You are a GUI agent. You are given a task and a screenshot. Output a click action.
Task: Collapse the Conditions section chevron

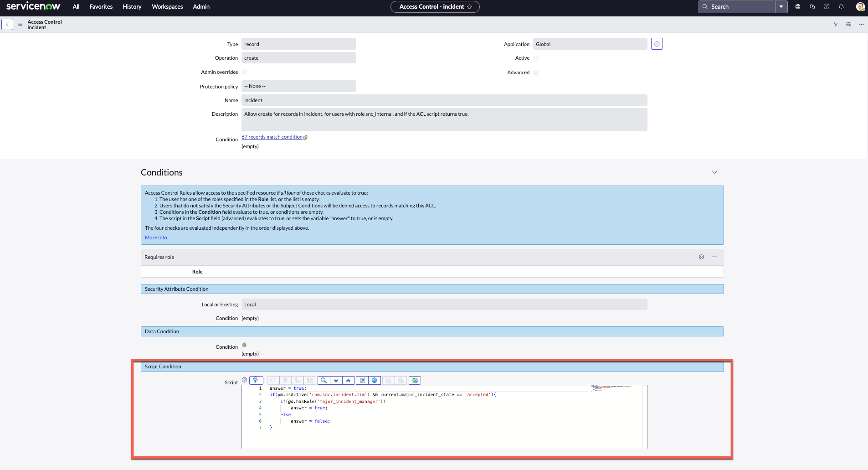(x=714, y=172)
